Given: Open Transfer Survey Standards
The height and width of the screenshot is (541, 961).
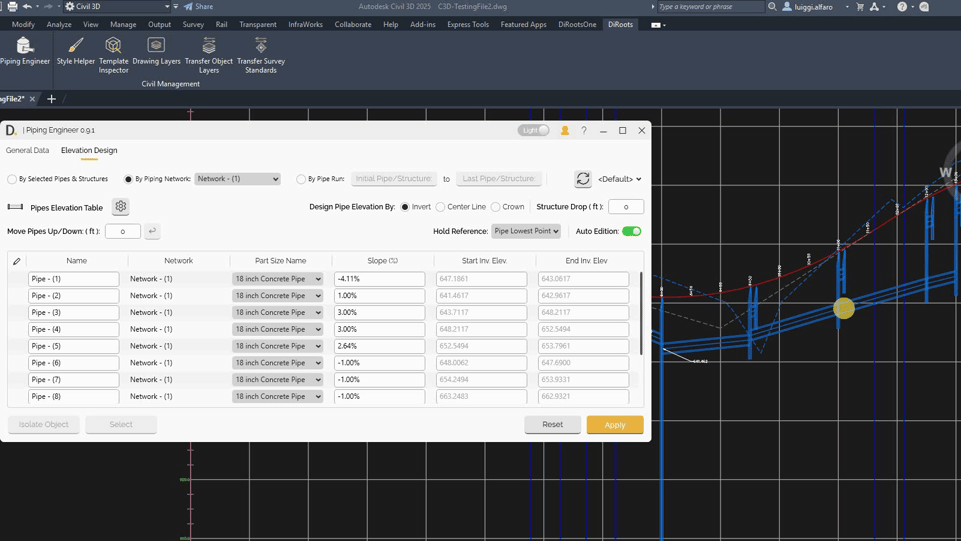Looking at the screenshot, I should click(x=260, y=50).
